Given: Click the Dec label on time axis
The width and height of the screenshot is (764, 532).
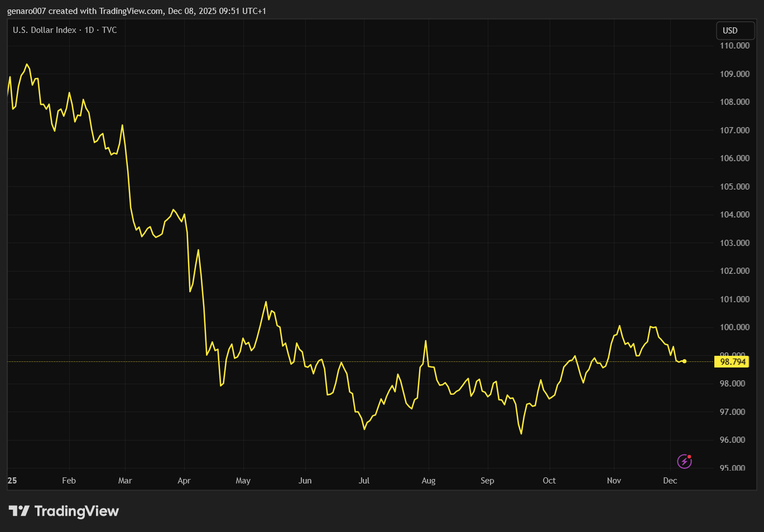Looking at the screenshot, I should 670,480.
